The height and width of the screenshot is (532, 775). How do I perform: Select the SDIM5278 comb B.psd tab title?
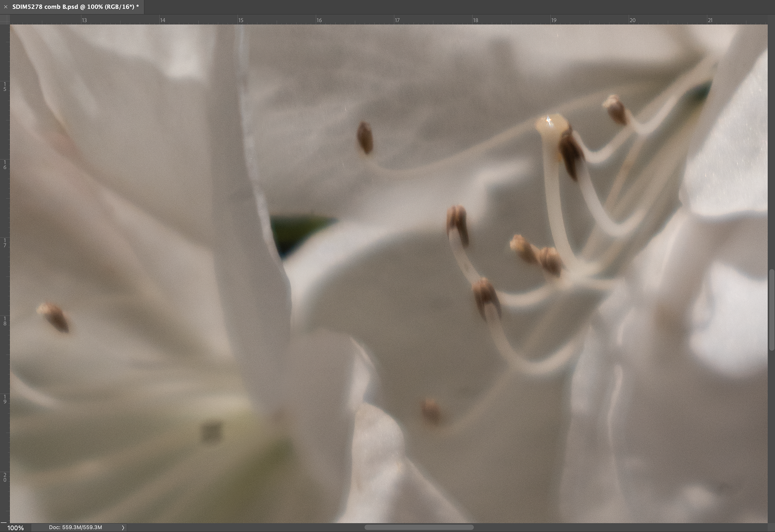coord(75,7)
